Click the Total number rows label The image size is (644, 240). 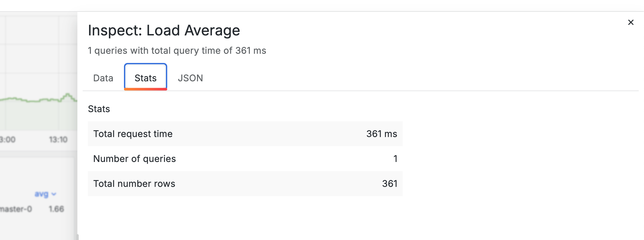click(134, 184)
